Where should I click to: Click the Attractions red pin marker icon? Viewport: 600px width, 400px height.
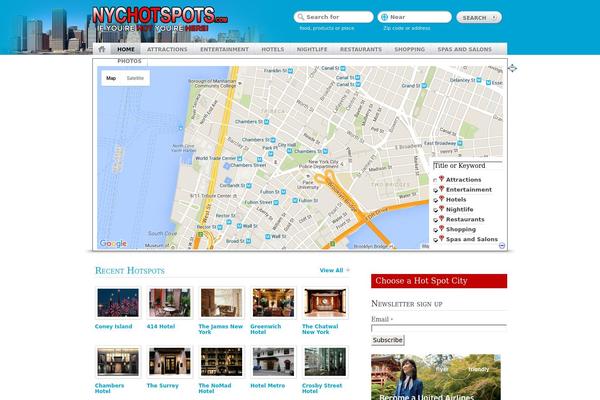click(x=441, y=179)
